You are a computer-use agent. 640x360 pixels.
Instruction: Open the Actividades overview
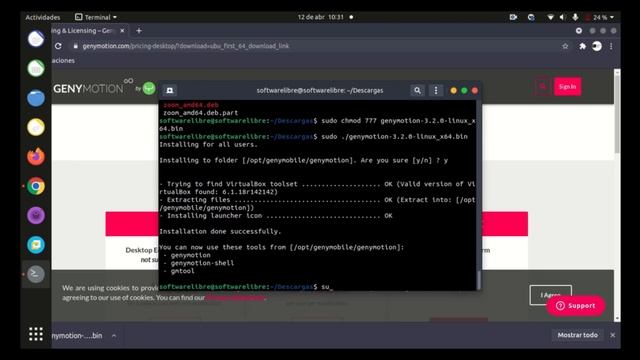click(42, 17)
